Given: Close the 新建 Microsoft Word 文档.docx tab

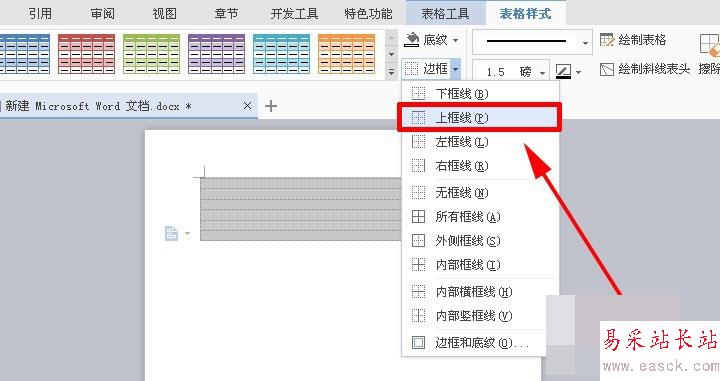Looking at the screenshot, I should (x=247, y=106).
